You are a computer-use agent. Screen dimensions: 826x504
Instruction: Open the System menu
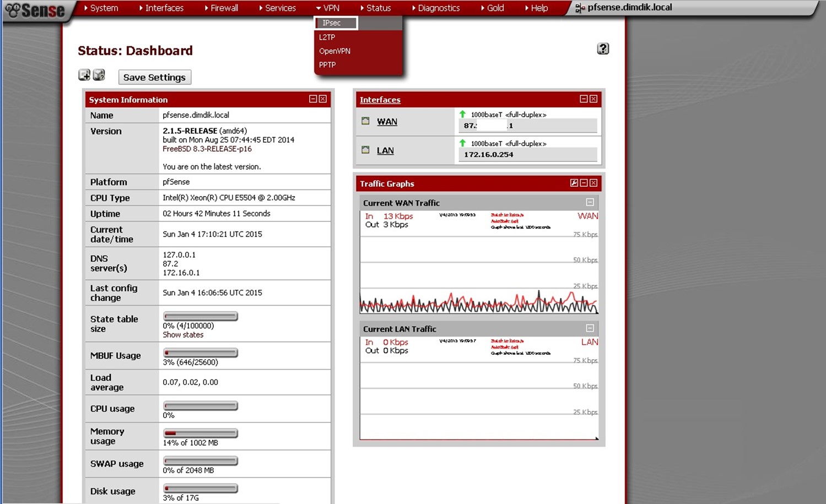[x=101, y=8]
